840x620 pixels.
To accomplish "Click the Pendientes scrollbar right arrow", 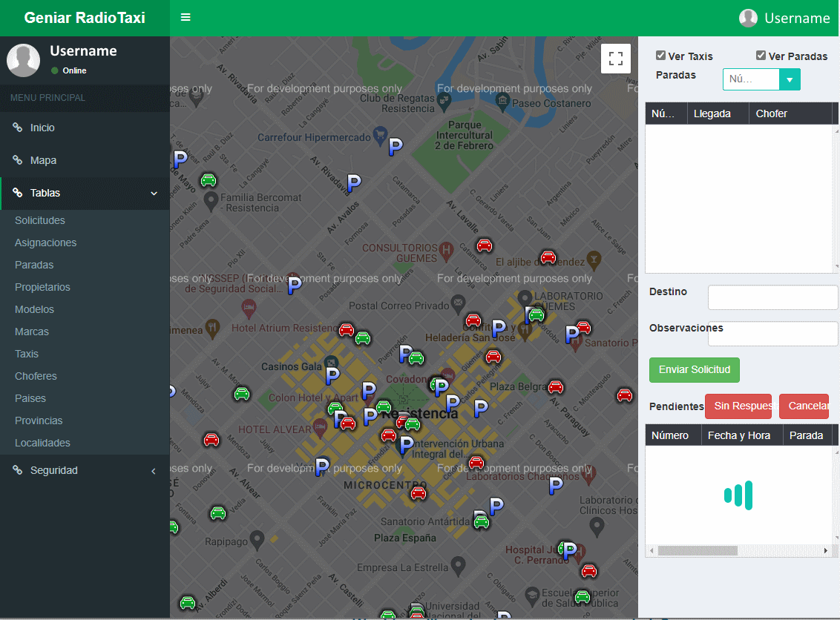I will pos(826,550).
